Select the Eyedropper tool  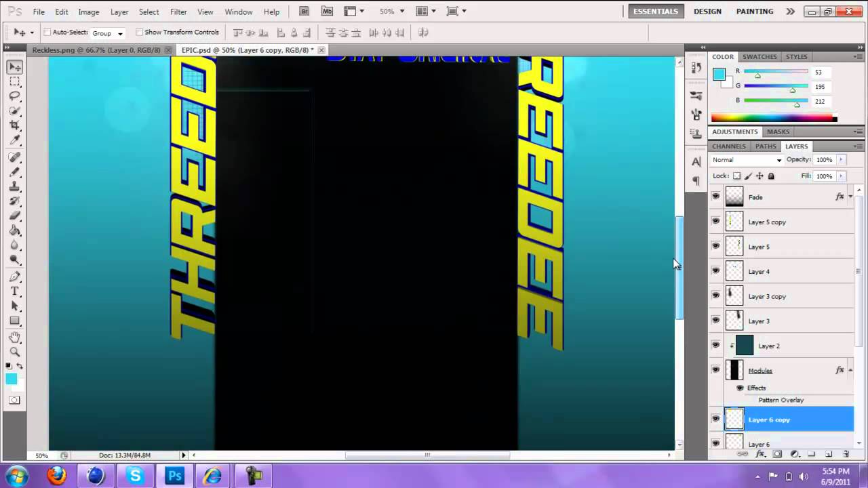tap(15, 140)
